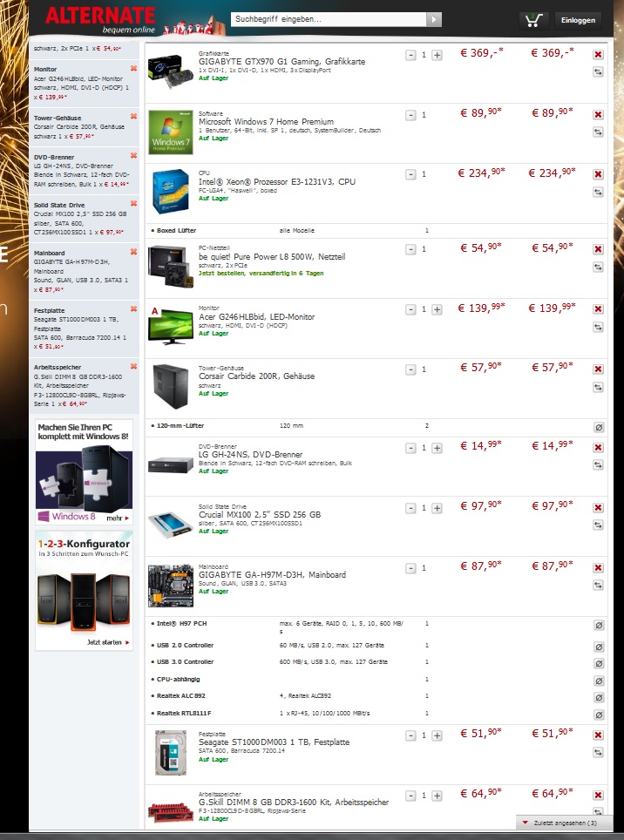Focus the Suchbegriff eingeben search field
Image resolution: width=624 pixels, height=840 pixels.
coord(329,19)
